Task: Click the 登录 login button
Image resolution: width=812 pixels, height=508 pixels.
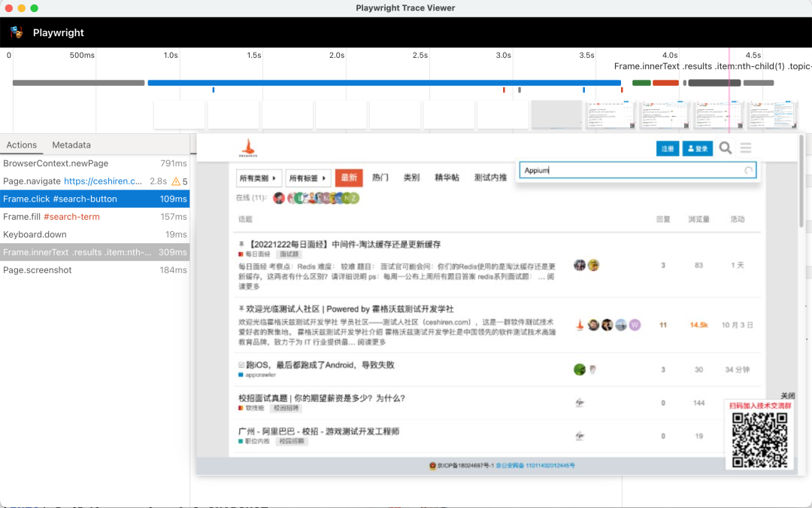Action: 697,148
